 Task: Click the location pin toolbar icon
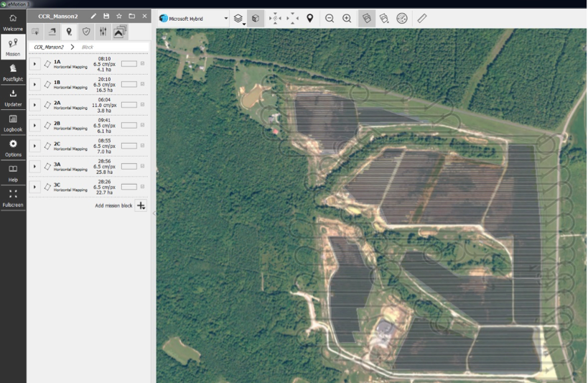309,19
